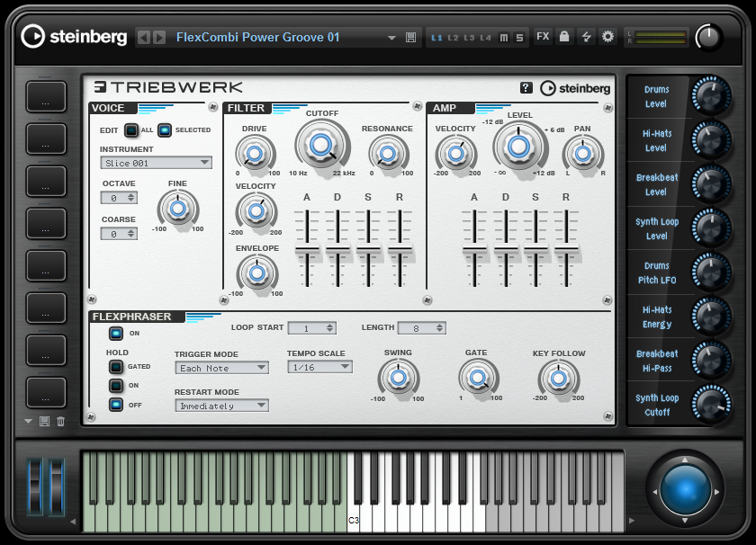Toggle the lock icon in the top bar
Screen dimensions: 756x545
564,37
